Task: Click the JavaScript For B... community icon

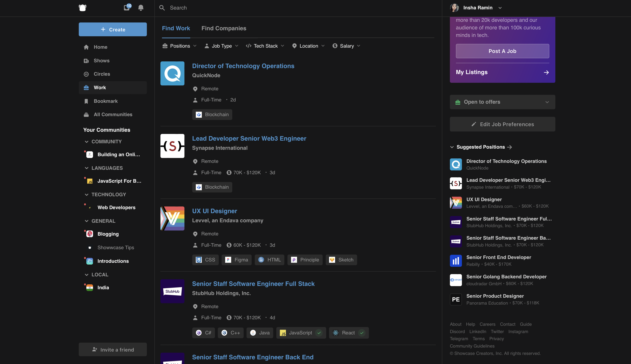Action: point(89,181)
